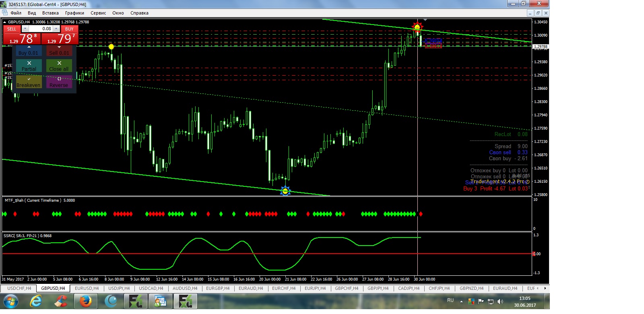Switch to GBPNZD,H4 chart tab
The image size is (644, 314).
(x=471, y=288)
